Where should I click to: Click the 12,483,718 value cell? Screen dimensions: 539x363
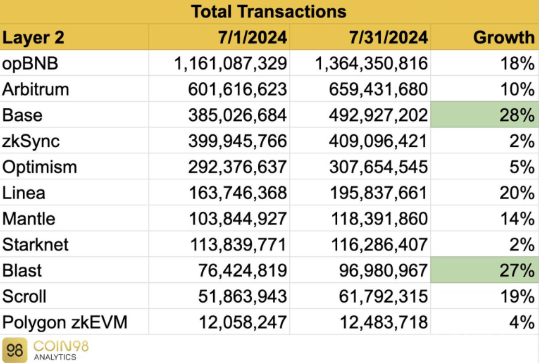point(360,322)
